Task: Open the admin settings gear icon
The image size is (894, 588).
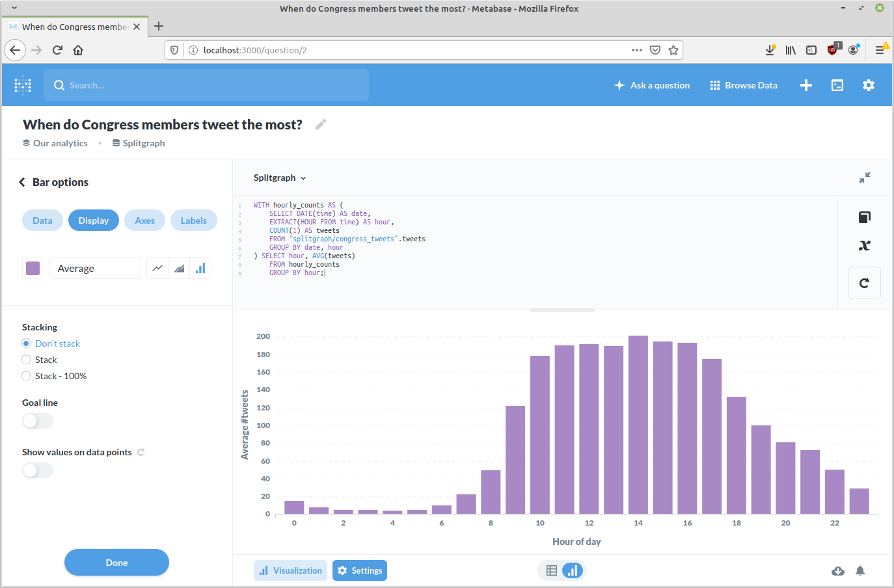Action: tap(869, 85)
